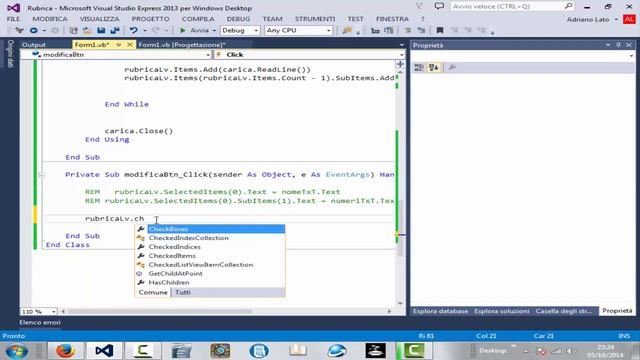Viewport: 640px width, 360px height.
Task: Open the MODIFICA menu
Action: 50,19
